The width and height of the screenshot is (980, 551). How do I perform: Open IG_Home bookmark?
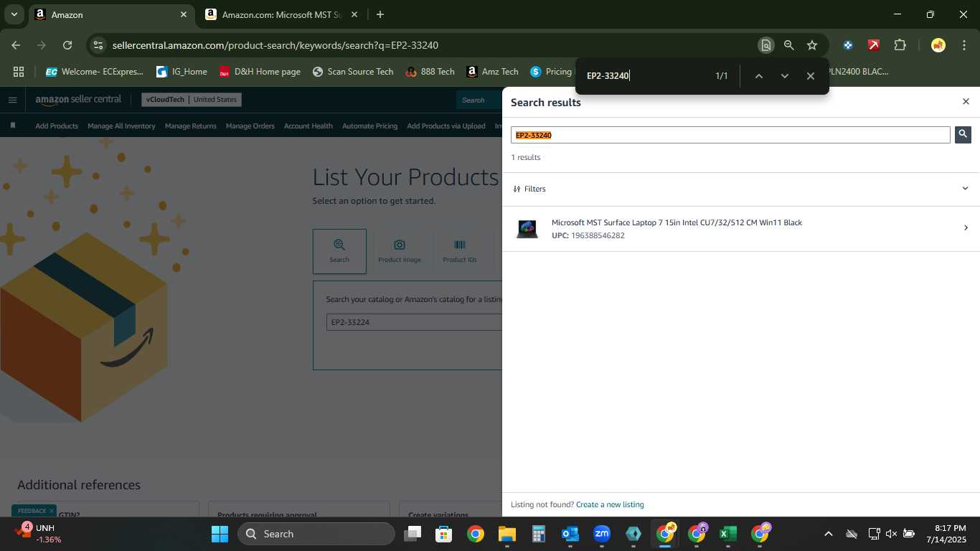pyautogui.click(x=182, y=72)
